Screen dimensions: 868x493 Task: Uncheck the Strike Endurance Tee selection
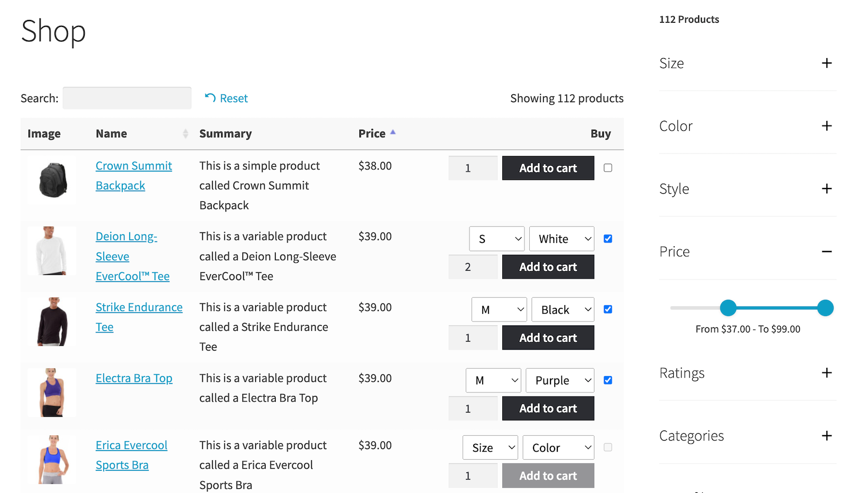pyautogui.click(x=608, y=309)
